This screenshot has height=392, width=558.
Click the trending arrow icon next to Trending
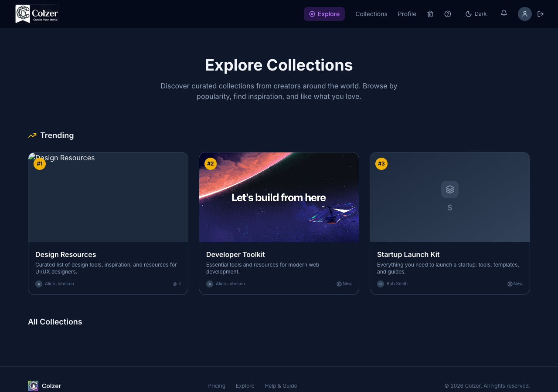(x=31, y=135)
